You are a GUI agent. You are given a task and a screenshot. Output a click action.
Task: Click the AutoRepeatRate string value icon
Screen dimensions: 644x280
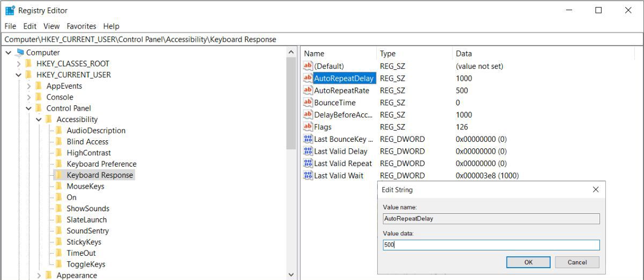point(308,90)
